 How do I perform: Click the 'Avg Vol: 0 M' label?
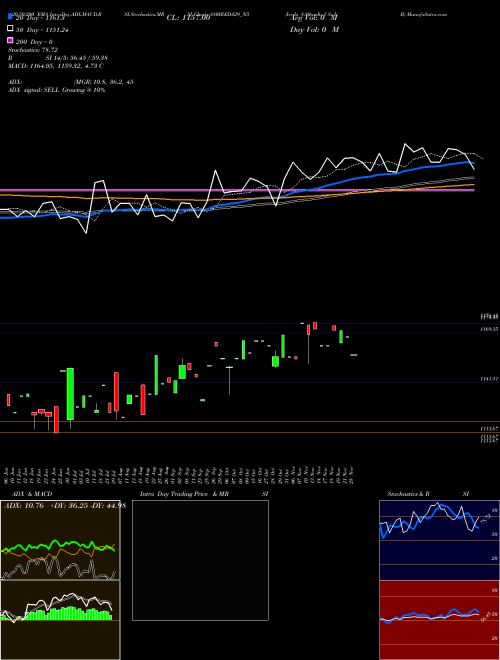[313, 18]
